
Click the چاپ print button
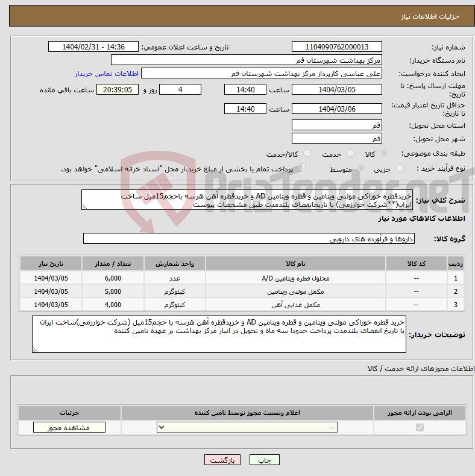[265, 460]
